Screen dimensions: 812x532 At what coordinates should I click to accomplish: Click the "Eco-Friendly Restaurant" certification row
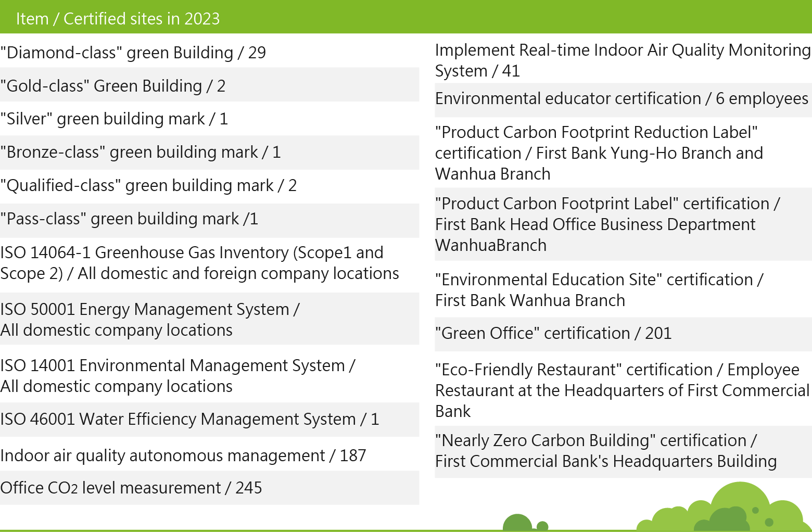[x=623, y=390]
